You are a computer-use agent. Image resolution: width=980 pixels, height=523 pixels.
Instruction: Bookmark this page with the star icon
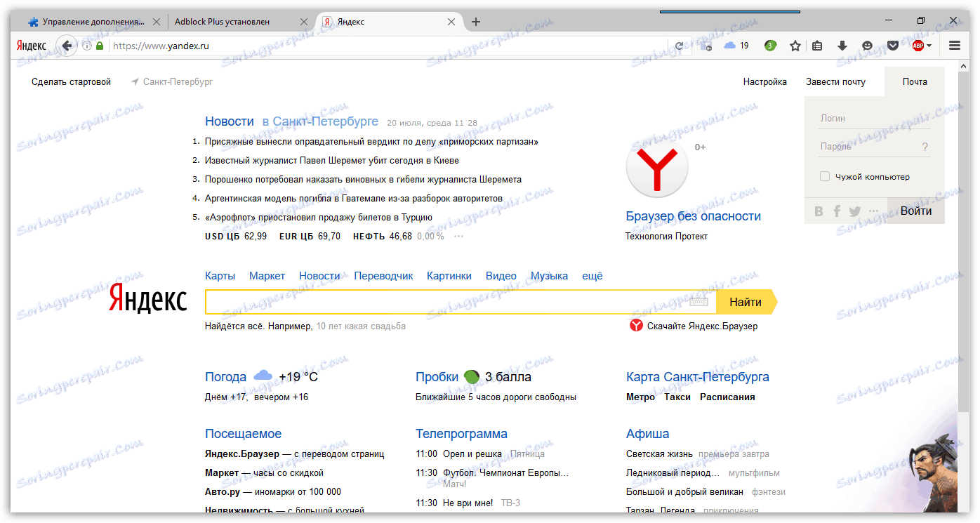tap(795, 46)
